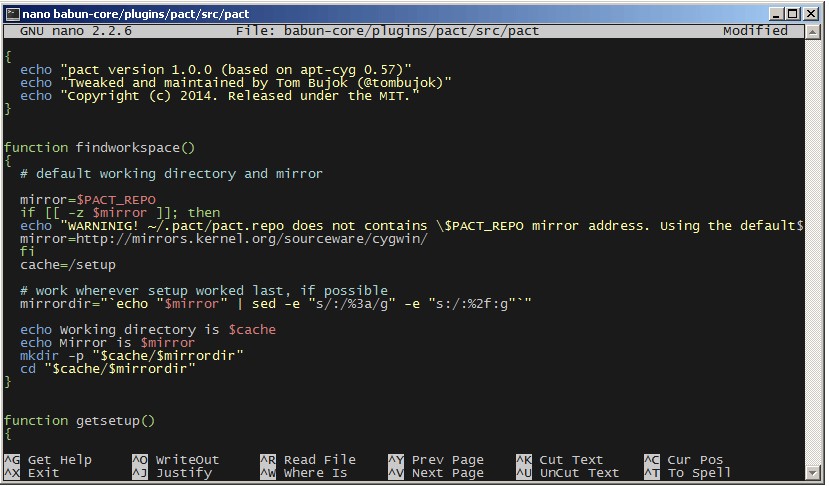Choose the Prev Page shortcut
This screenshot has width=829, height=486.
(x=447, y=460)
